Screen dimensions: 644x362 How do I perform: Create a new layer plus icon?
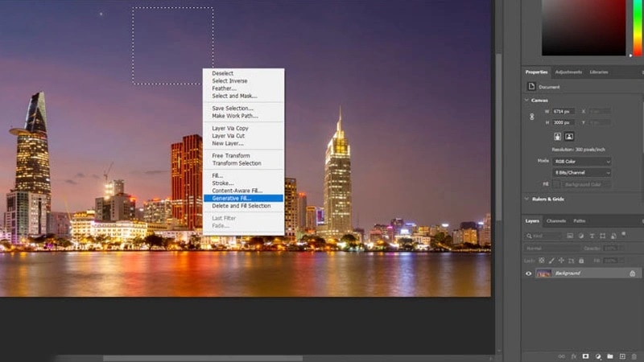point(622,356)
